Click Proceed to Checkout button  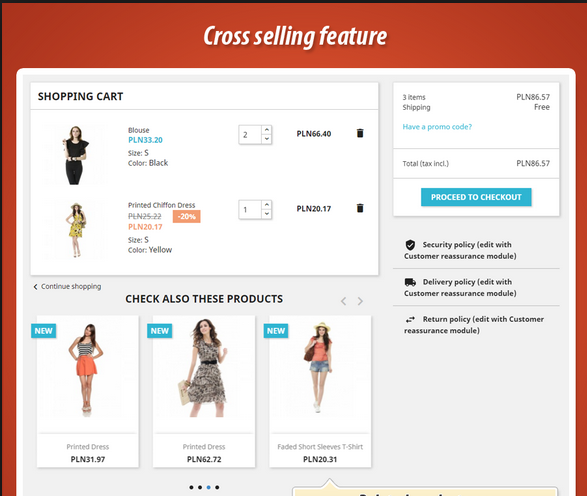(476, 197)
